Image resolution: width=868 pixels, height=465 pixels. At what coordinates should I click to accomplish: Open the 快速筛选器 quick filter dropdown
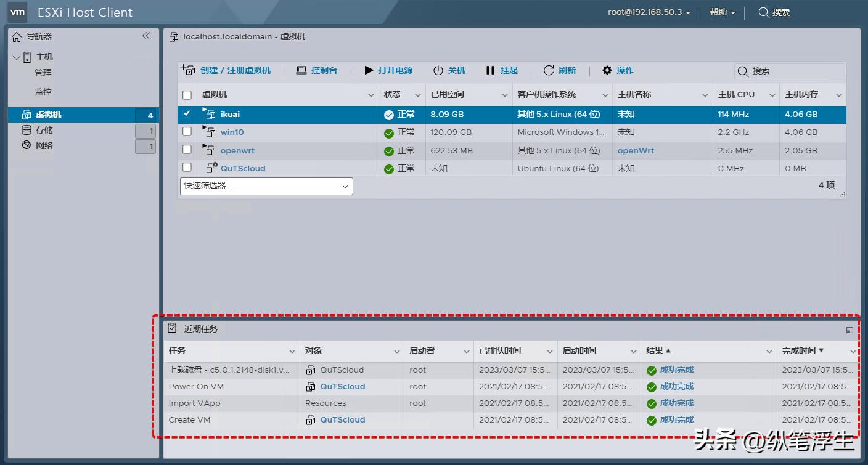266,186
